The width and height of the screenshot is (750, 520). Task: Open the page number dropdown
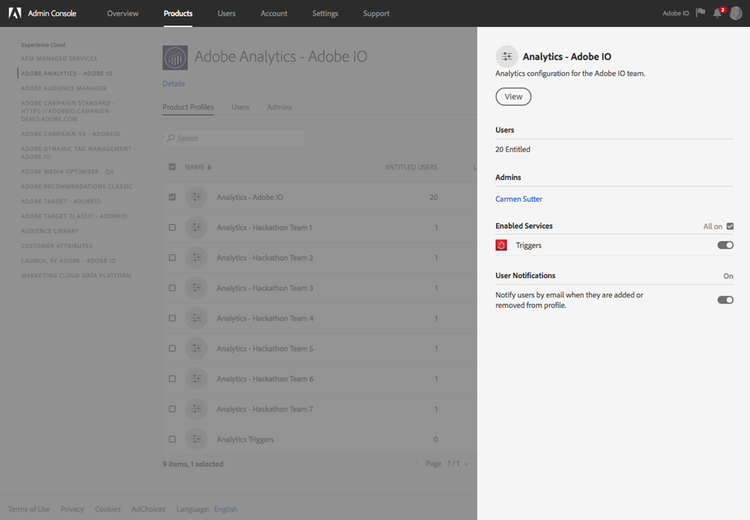[458, 464]
